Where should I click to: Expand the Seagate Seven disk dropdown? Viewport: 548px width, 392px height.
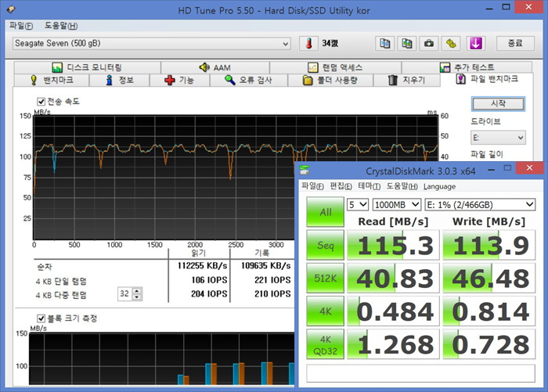286,44
